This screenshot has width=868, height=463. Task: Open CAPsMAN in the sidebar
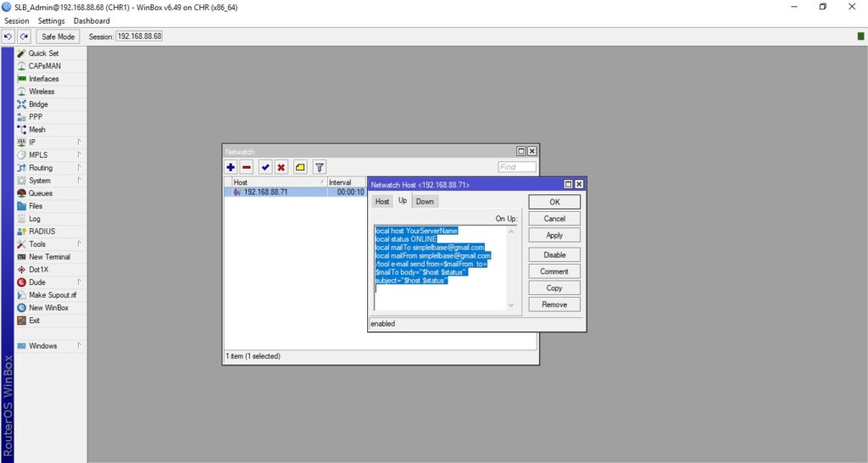pyautogui.click(x=50, y=66)
